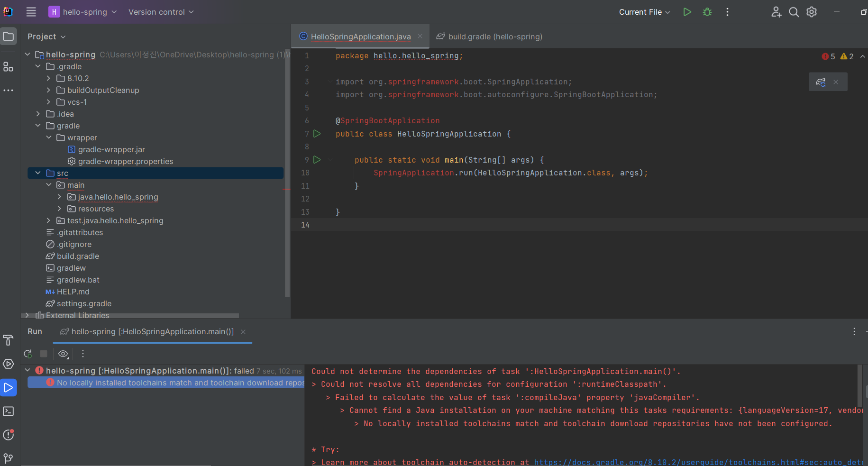The width and height of the screenshot is (868, 466).
Task: Expand the inspections widget chevron
Action: (x=863, y=56)
